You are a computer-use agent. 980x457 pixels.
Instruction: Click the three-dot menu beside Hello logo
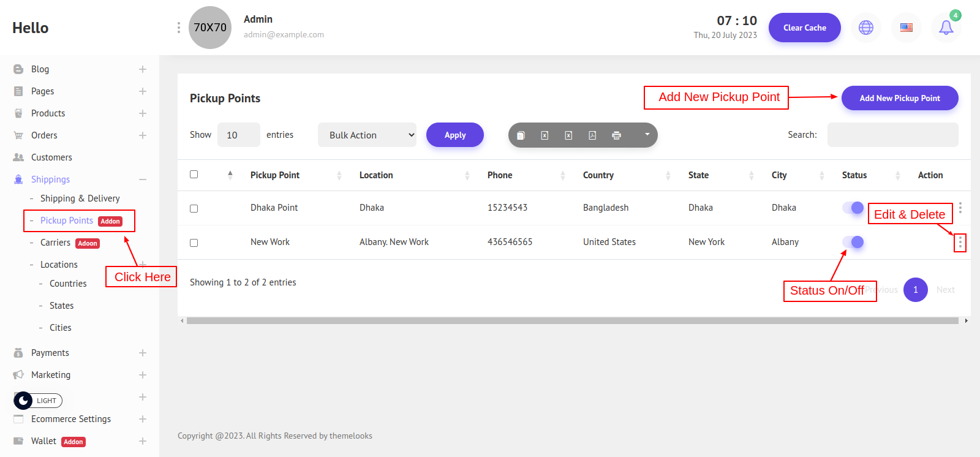178,28
